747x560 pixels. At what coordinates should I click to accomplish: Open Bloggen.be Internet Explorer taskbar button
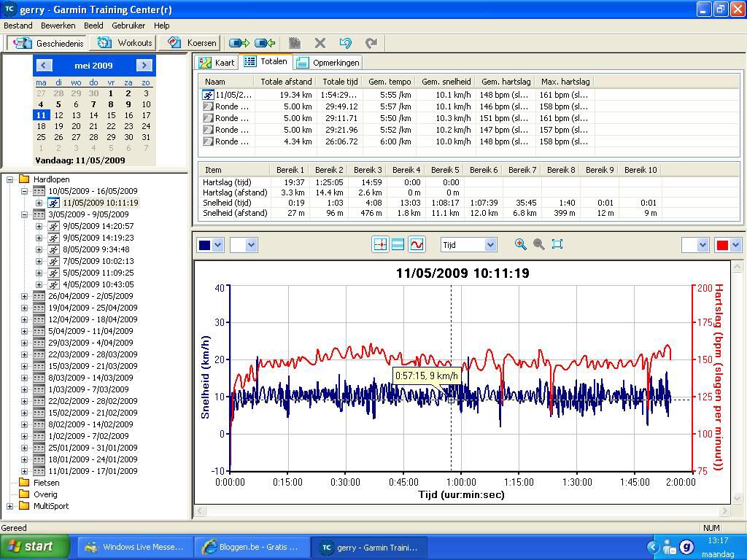252,547
